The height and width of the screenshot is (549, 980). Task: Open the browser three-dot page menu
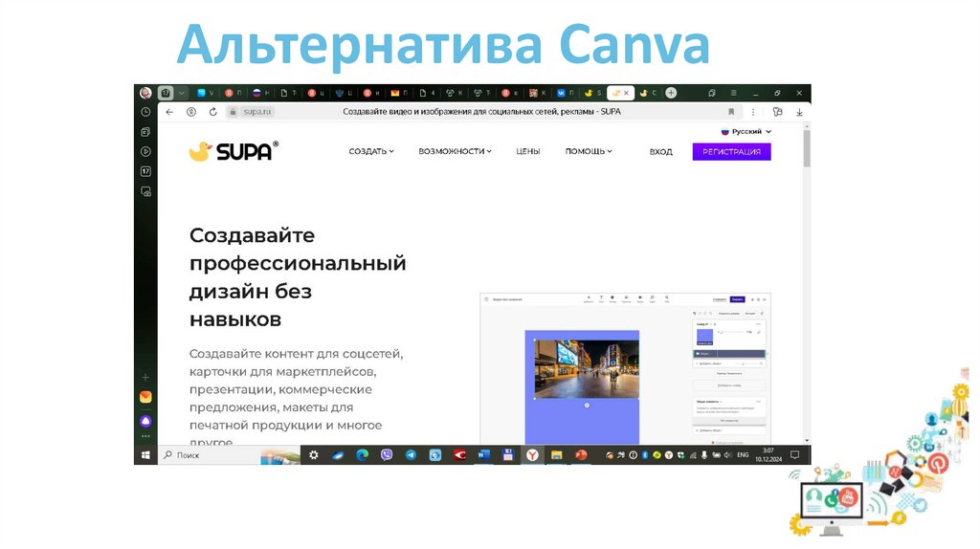(x=753, y=112)
